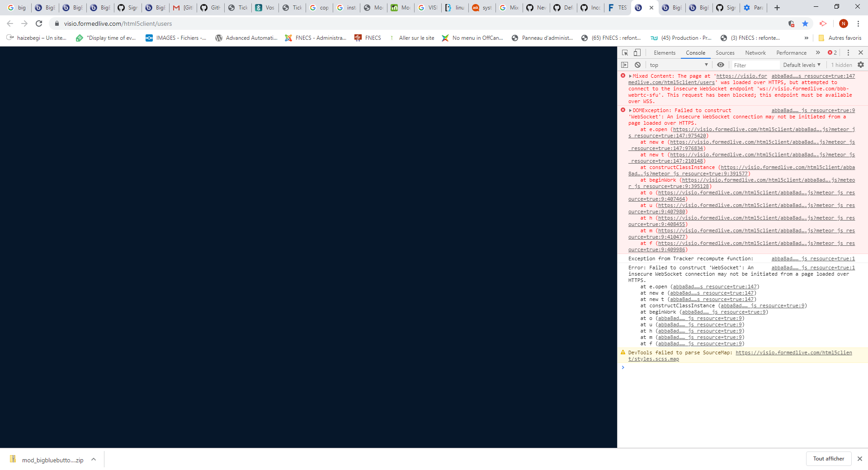The image size is (868, 470).
Task: Type in the console Filter input field
Action: (755, 65)
